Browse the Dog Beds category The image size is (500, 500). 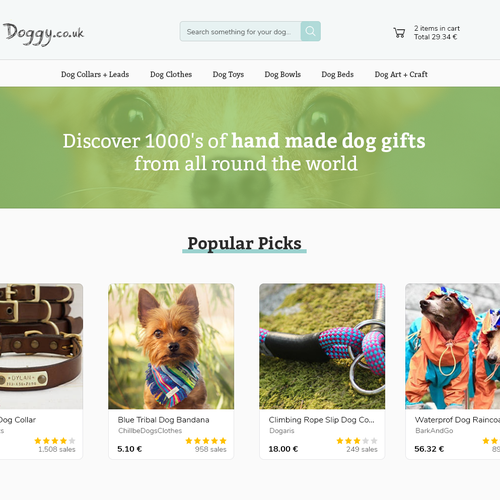[x=337, y=74]
